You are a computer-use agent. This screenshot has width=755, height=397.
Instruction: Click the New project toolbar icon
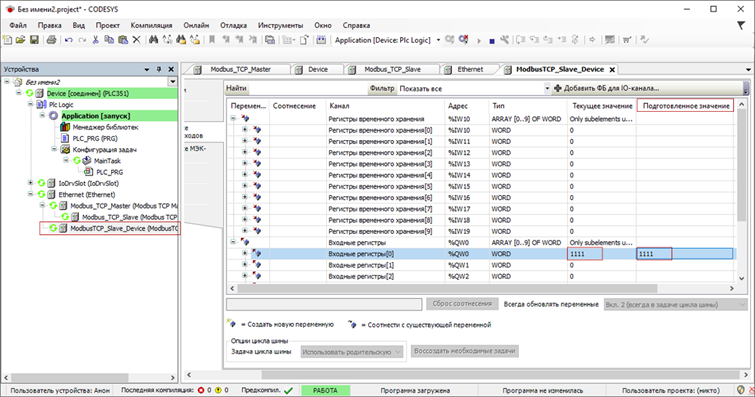(8, 40)
